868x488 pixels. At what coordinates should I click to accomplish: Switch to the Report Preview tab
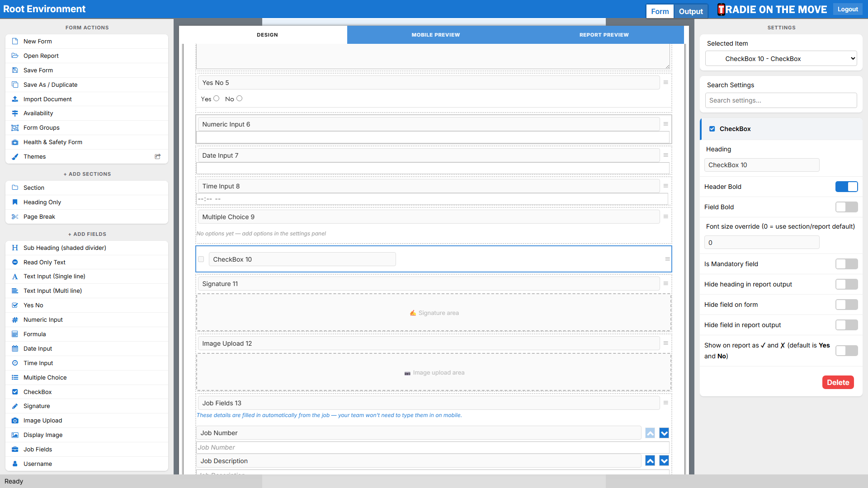pyautogui.click(x=604, y=35)
